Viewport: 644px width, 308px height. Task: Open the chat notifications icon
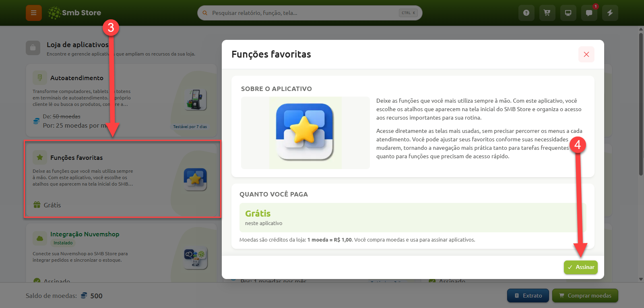coord(589,13)
